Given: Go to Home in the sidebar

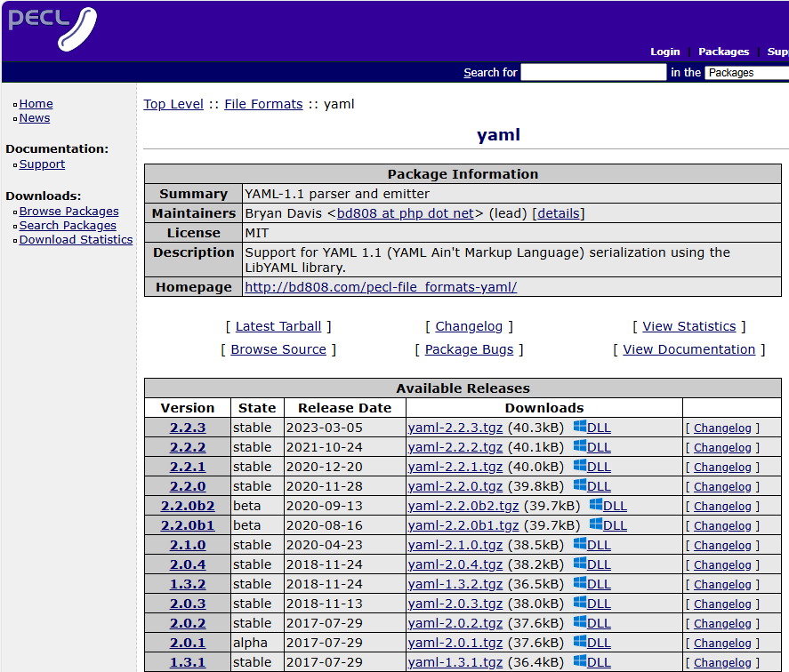Looking at the screenshot, I should [36, 104].
